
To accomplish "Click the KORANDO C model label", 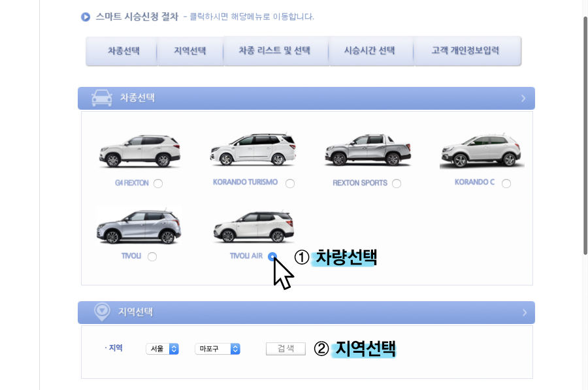I will 474,182.
